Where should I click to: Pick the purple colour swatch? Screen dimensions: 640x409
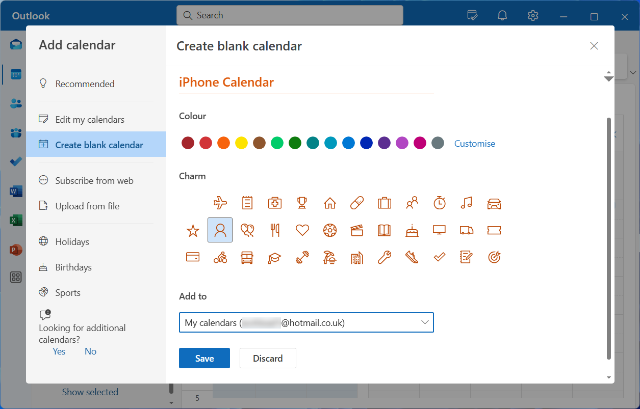[x=384, y=143]
